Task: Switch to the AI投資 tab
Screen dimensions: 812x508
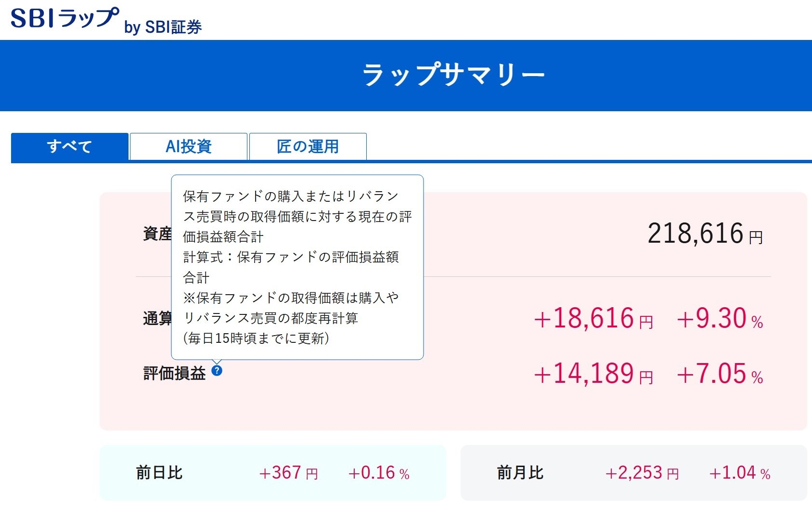Action: click(x=189, y=146)
